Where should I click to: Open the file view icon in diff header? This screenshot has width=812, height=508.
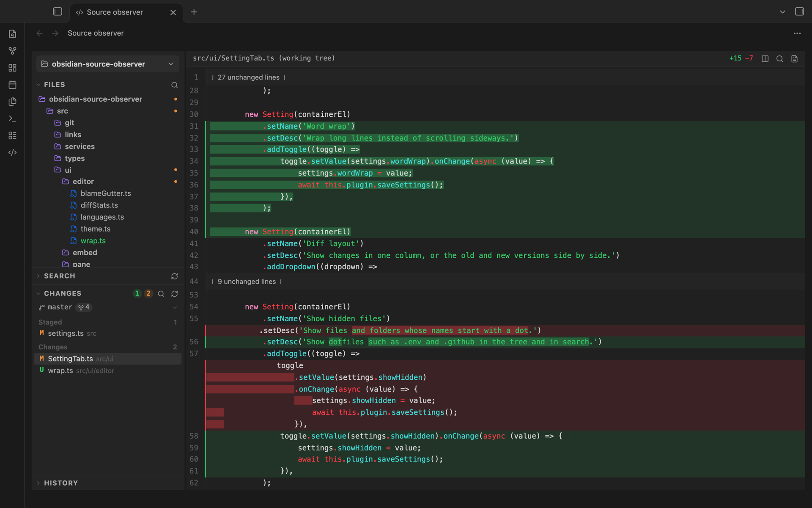pos(795,58)
